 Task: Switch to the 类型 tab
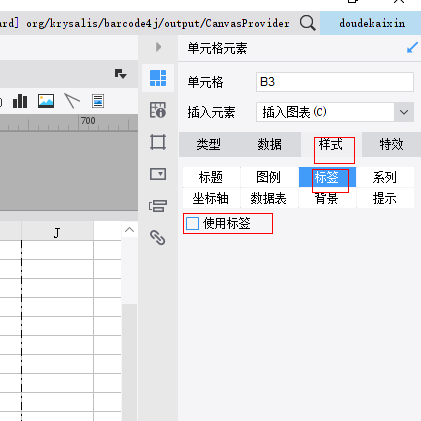[x=209, y=145]
